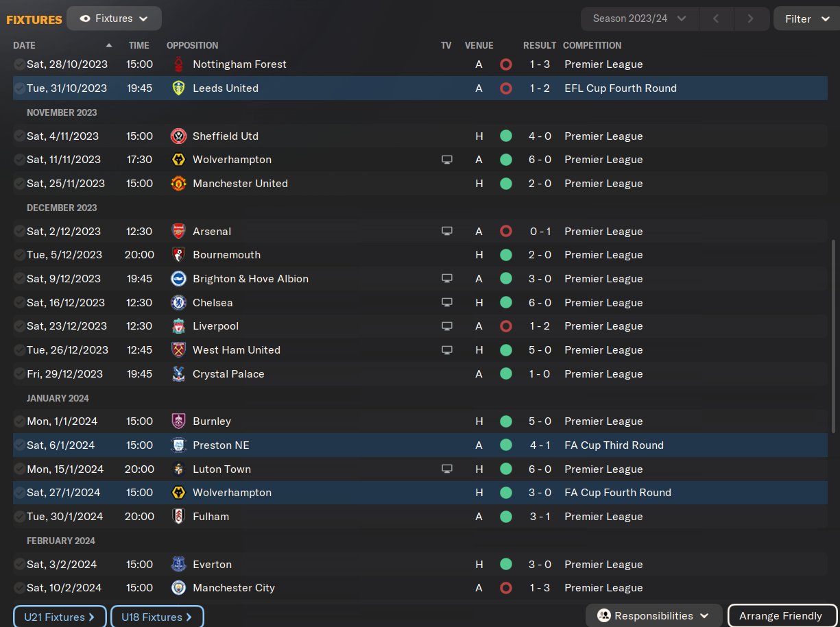Toggle the check mark beside Preston NE fixture

[x=19, y=445]
